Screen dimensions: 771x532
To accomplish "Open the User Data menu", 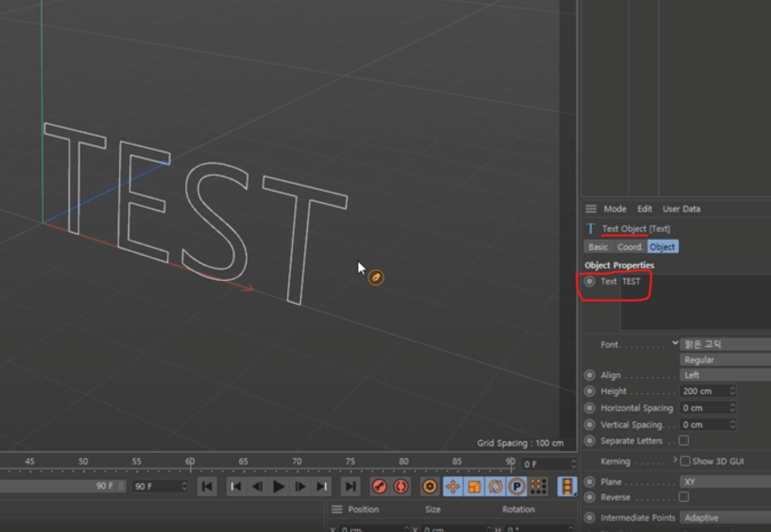I will (681, 209).
